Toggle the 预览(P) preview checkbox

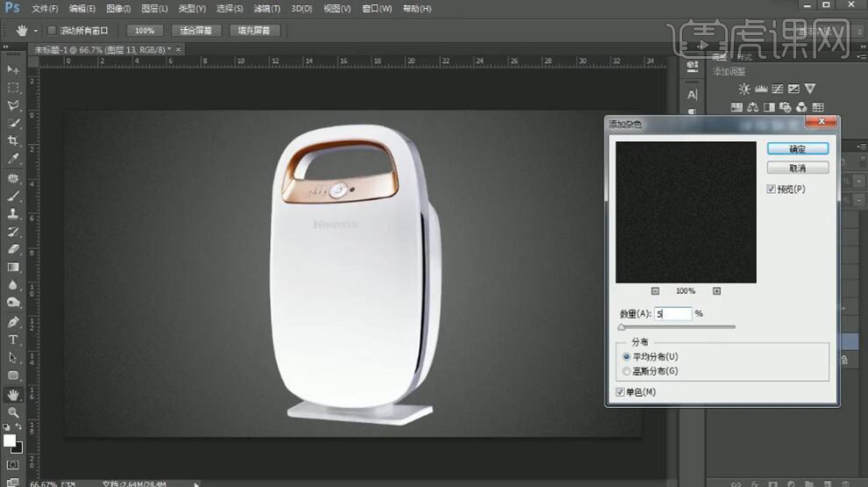coord(771,189)
